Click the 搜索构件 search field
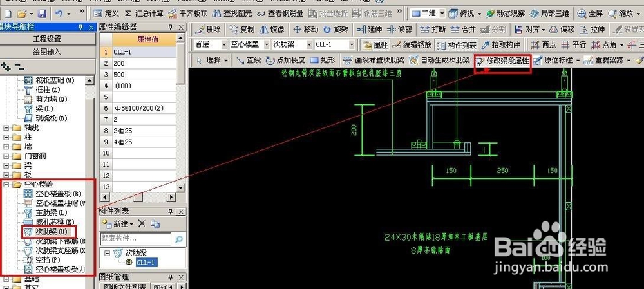The height and width of the screenshot is (289, 644). coord(135,239)
